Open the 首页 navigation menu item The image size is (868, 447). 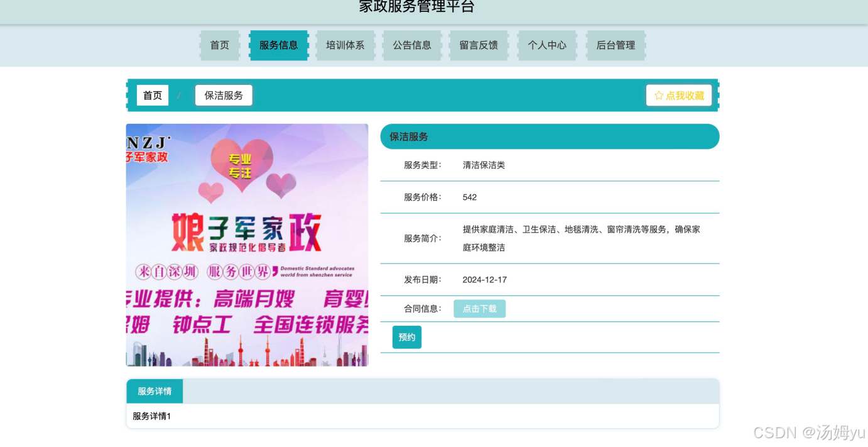pyautogui.click(x=220, y=45)
